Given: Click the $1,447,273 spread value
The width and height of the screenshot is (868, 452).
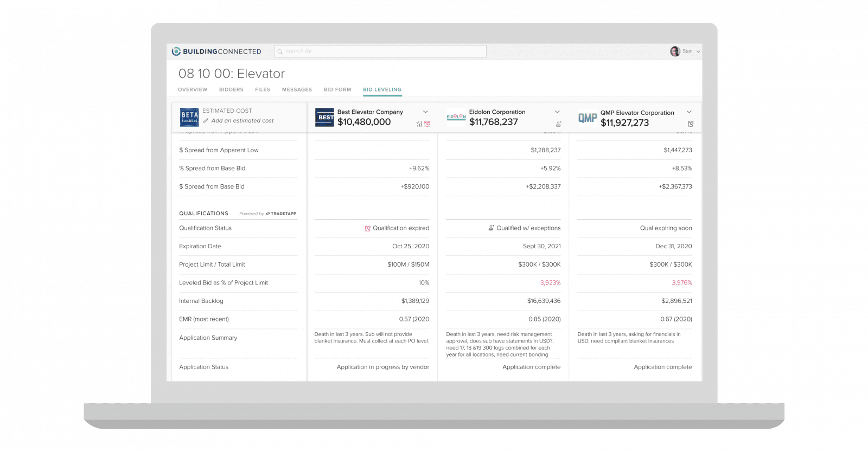Looking at the screenshot, I should click(x=678, y=150).
